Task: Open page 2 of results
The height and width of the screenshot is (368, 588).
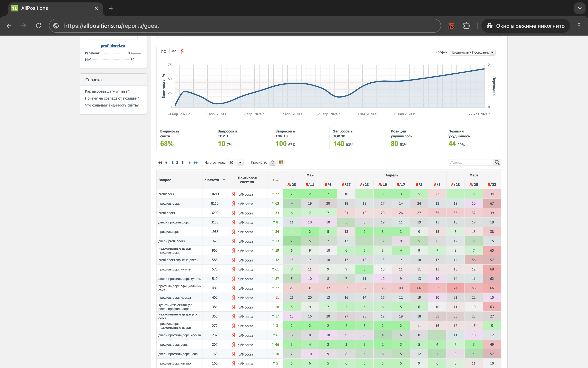Action: (177, 163)
